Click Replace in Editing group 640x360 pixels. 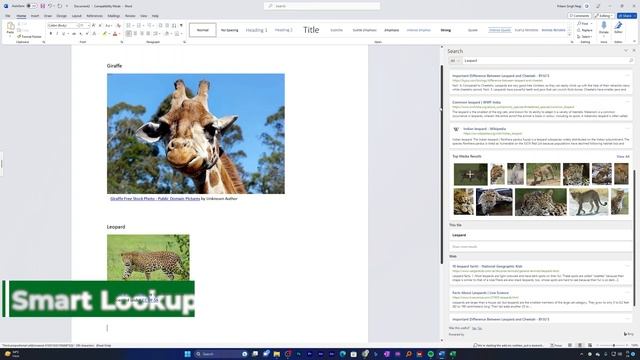click(585, 30)
